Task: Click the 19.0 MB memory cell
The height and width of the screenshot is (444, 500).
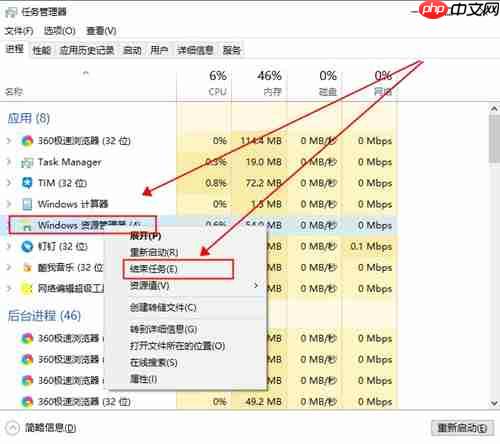Action: point(264,162)
